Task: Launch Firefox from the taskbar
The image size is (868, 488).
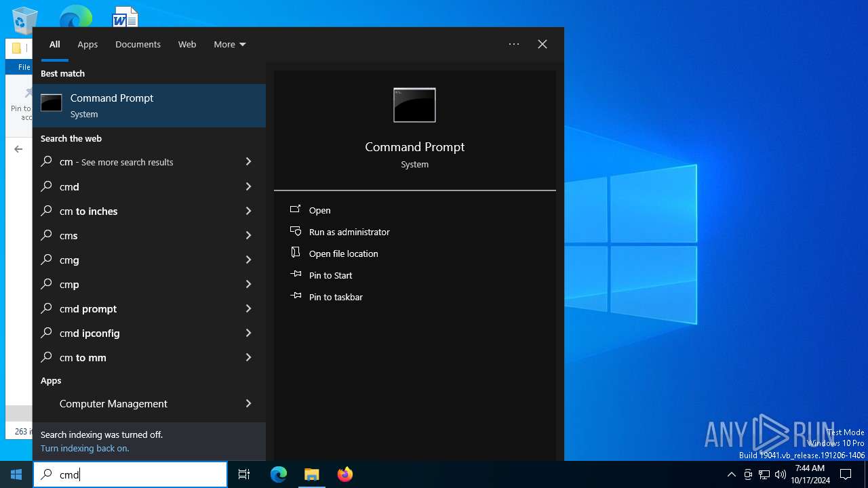Action: 344,474
